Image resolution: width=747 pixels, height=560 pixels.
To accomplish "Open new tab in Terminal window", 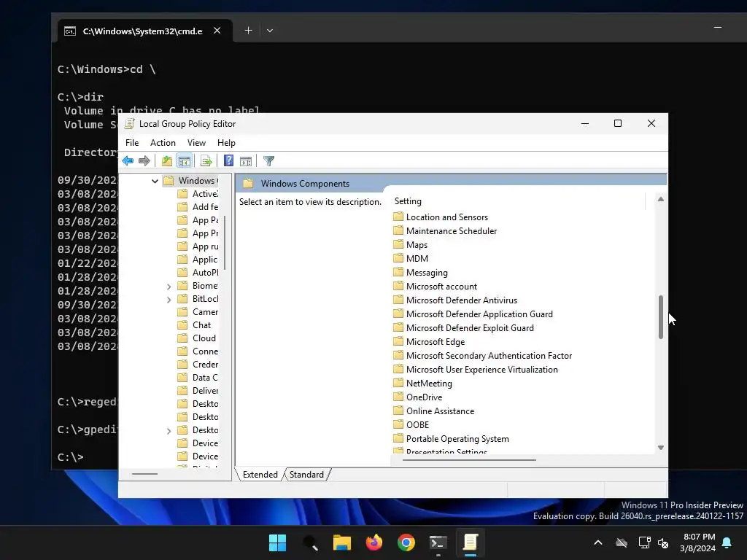I will (248, 31).
